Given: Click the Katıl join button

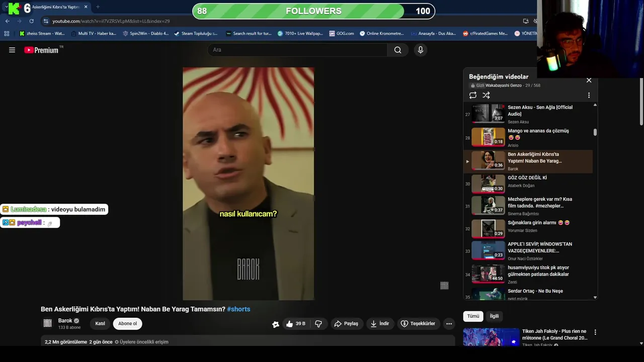Looking at the screenshot, I should point(100,324).
